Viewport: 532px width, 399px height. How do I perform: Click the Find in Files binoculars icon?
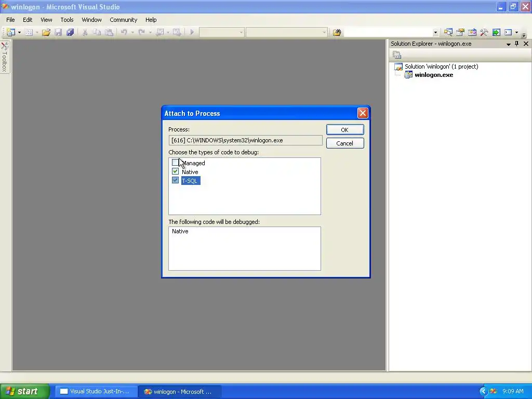coord(337,33)
